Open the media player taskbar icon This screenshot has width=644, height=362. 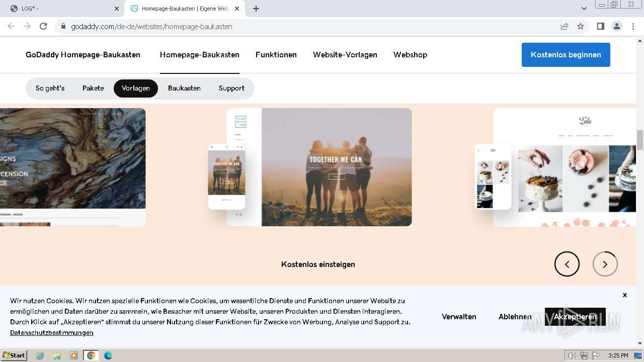pyautogui.click(x=74, y=355)
